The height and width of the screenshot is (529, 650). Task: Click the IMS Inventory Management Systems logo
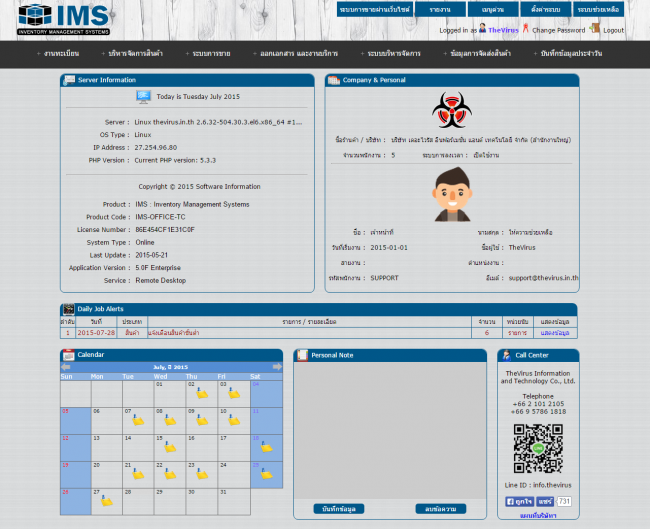(x=63, y=19)
